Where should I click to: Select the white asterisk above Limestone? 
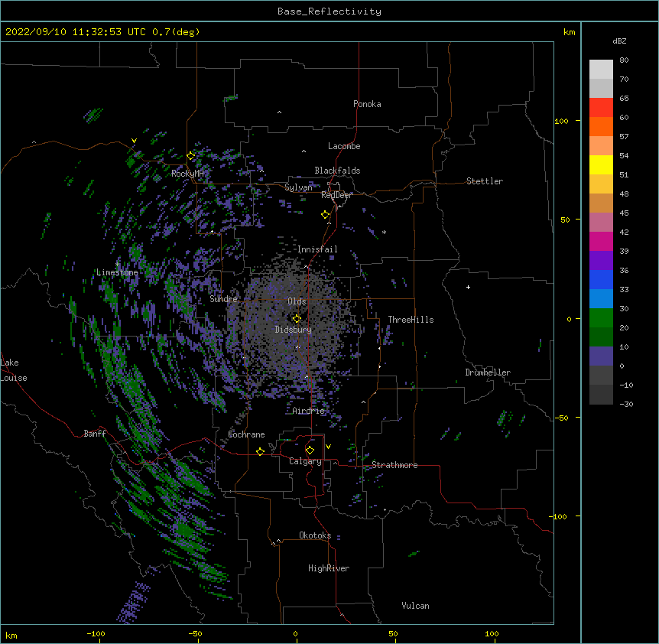118,265
